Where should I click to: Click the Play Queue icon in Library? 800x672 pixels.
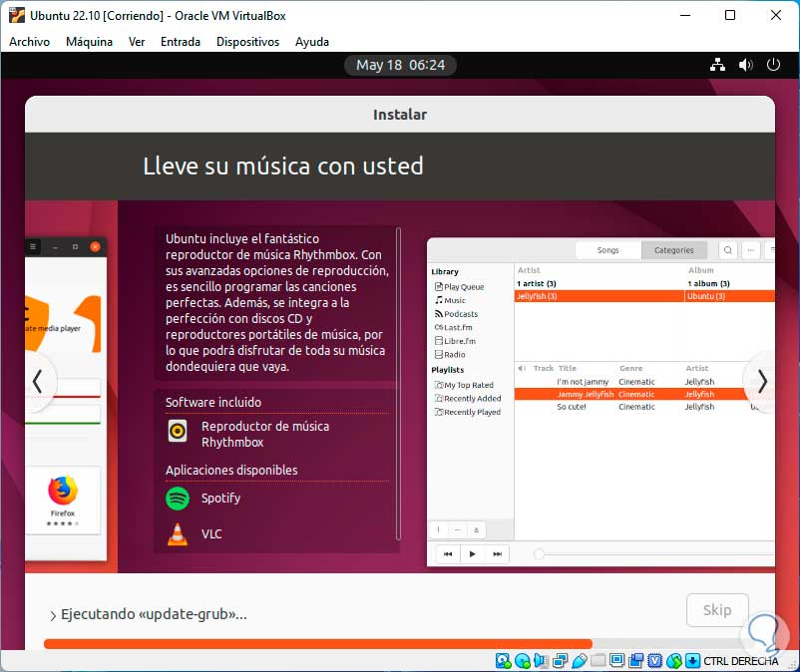[438, 287]
